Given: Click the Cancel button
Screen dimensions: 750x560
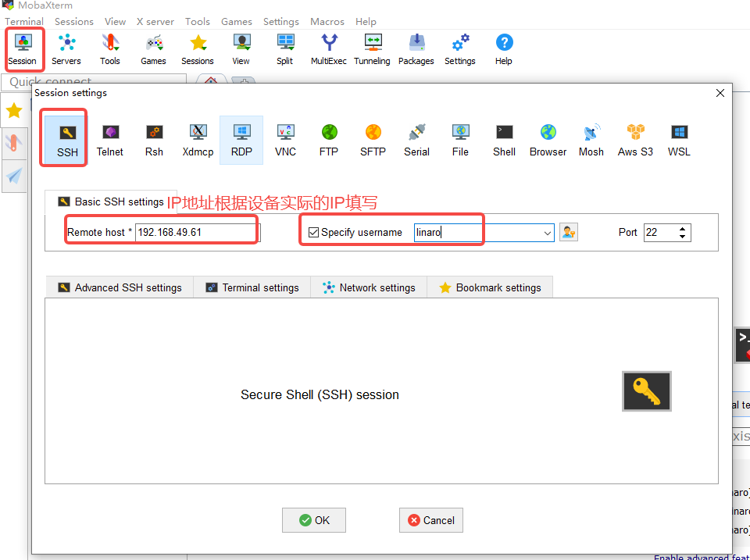Looking at the screenshot, I should pyautogui.click(x=431, y=520).
